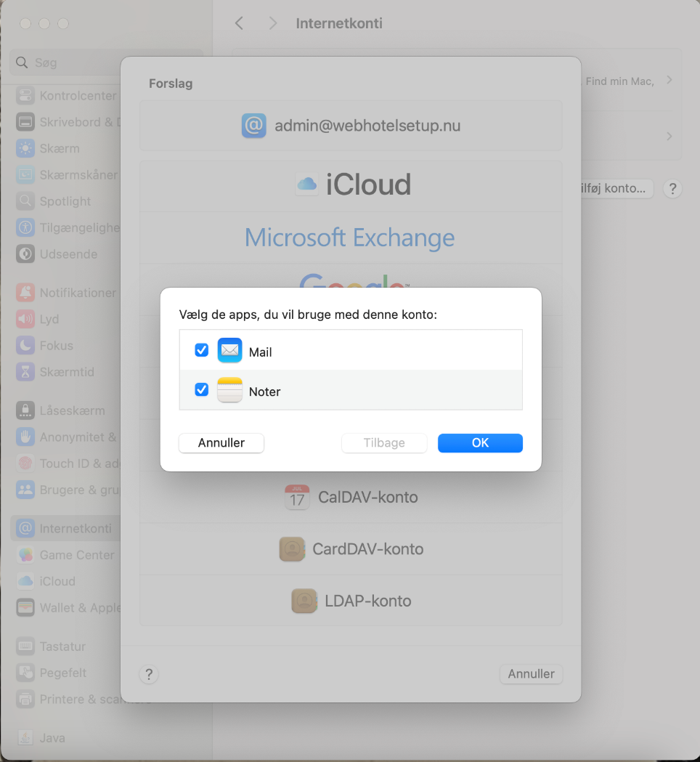The height and width of the screenshot is (762, 700).
Task: Choose the iCloud account type
Action: [x=351, y=185]
